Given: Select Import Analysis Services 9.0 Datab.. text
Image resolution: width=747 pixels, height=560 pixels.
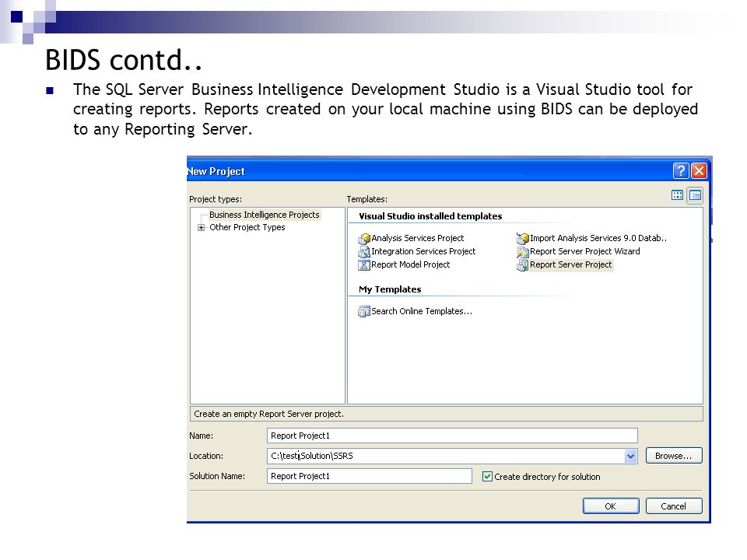Looking at the screenshot, I should pyautogui.click(x=598, y=238).
